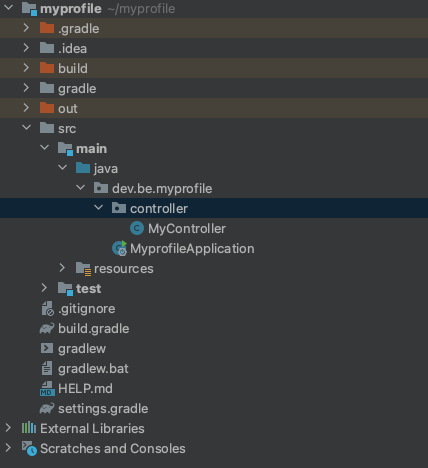Select the controller package label
The image size is (428, 468).
click(x=159, y=209)
